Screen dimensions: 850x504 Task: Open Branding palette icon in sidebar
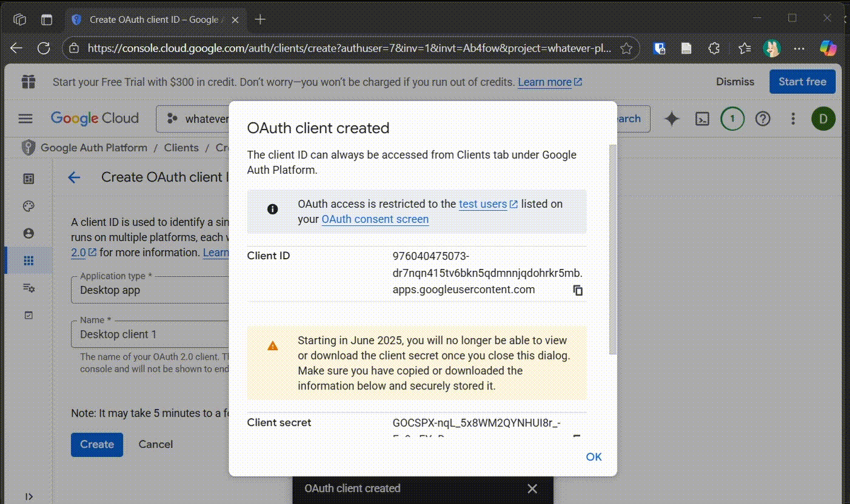[x=28, y=206]
